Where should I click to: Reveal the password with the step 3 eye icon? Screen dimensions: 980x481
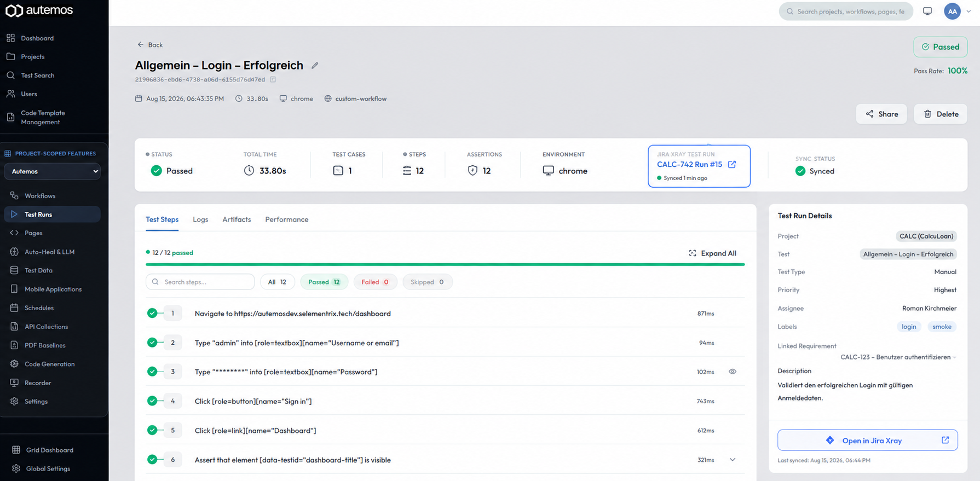pos(733,372)
